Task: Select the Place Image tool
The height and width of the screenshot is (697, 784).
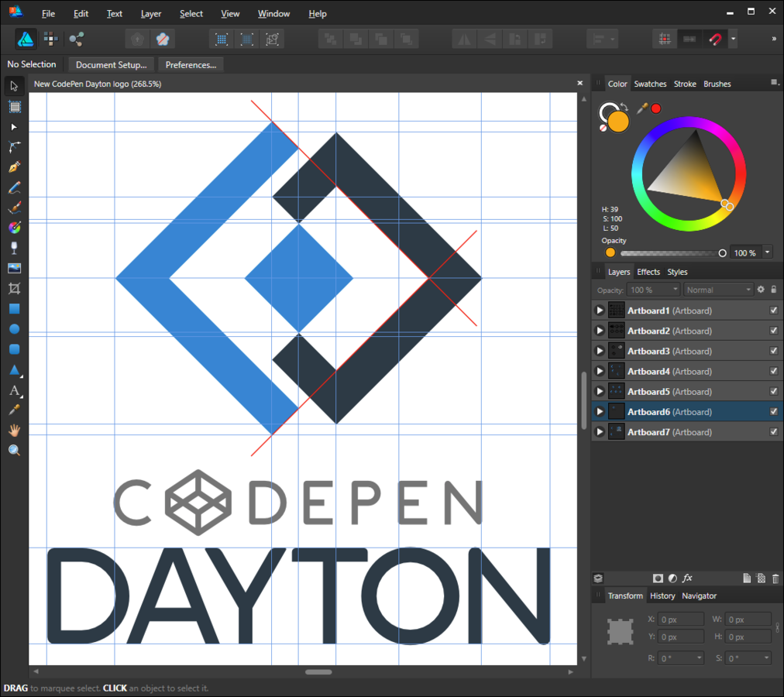Action: coord(15,268)
